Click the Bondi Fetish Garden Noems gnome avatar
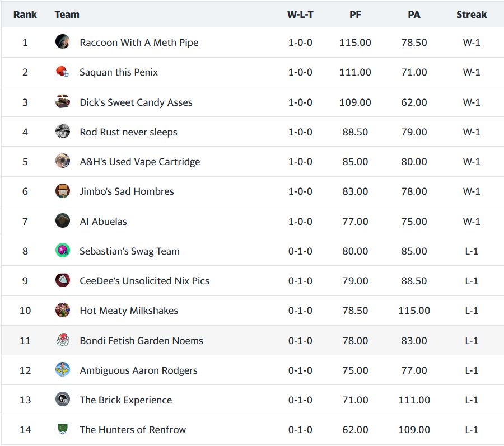This screenshot has height=446, width=504. click(63, 340)
